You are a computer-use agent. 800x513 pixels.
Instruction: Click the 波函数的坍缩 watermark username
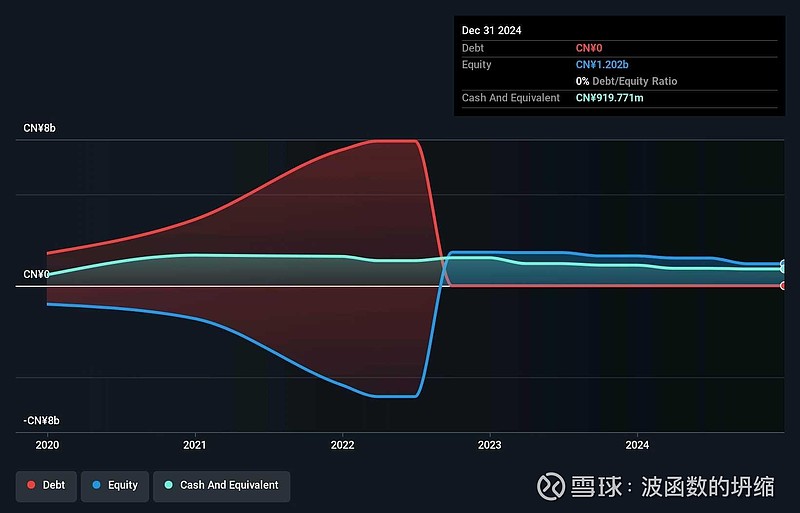711,487
